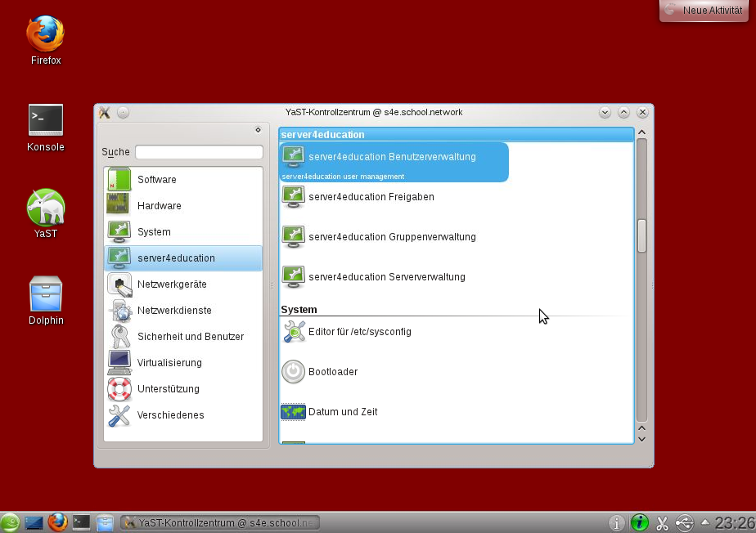Click the module list scrollbar thumb
Viewport: 756px width, 533px height.
point(641,235)
